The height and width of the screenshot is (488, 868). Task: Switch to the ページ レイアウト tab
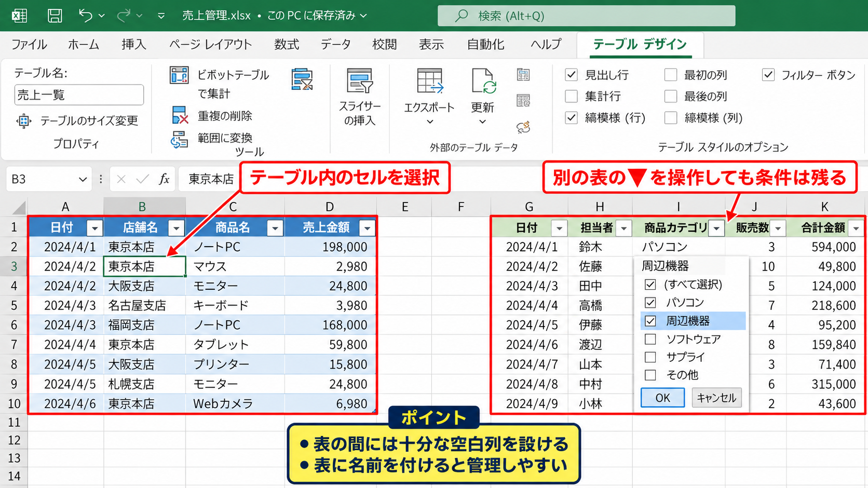[210, 45]
